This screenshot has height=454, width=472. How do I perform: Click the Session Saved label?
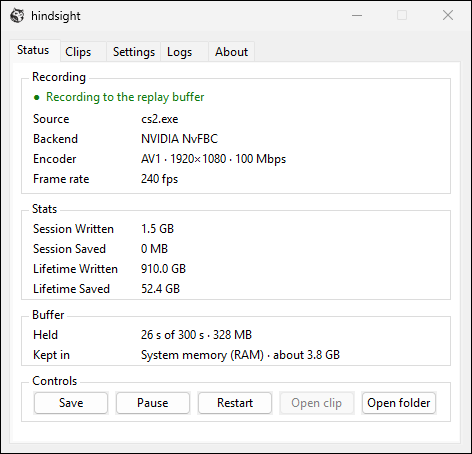[x=69, y=249]
